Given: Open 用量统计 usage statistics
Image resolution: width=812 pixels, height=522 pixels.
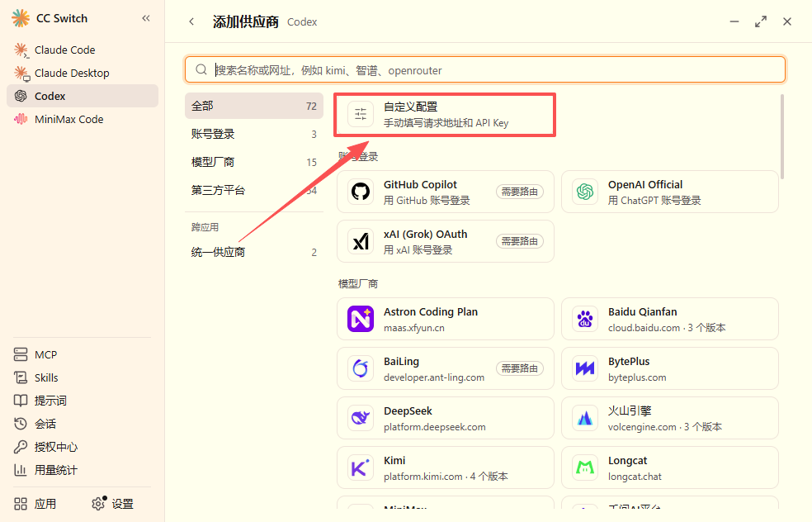Looking at the screenshot, I should point(83,470).
